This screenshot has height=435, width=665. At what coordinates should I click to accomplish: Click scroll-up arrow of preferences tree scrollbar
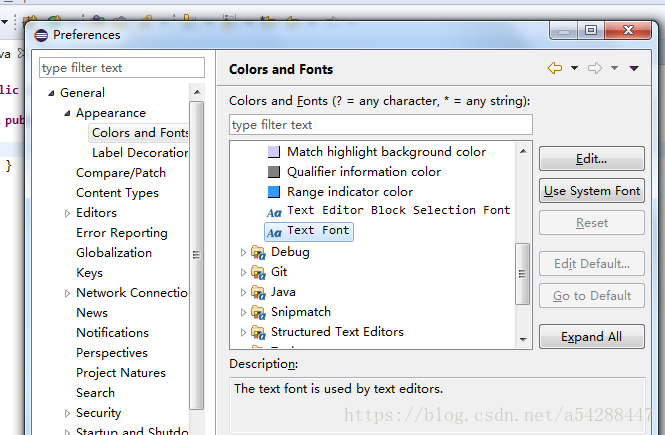click(x=197, y=92)
